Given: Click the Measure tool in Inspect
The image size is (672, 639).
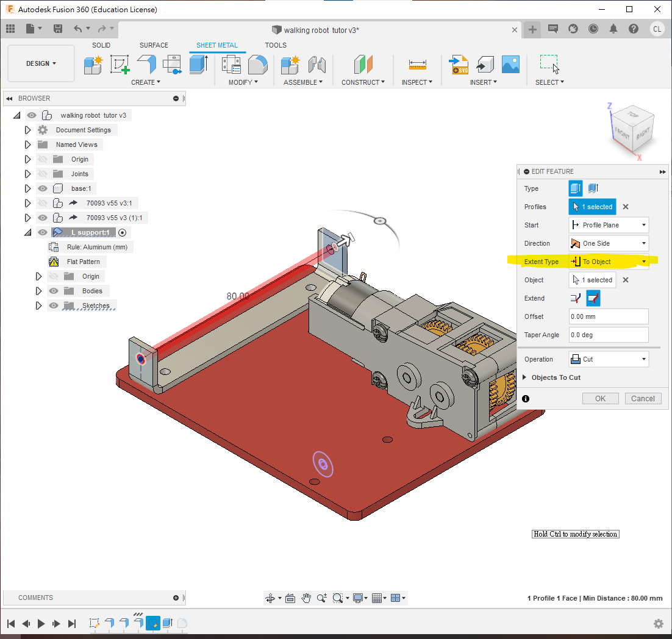Looking at the screenshot, I should click(417, 64).
